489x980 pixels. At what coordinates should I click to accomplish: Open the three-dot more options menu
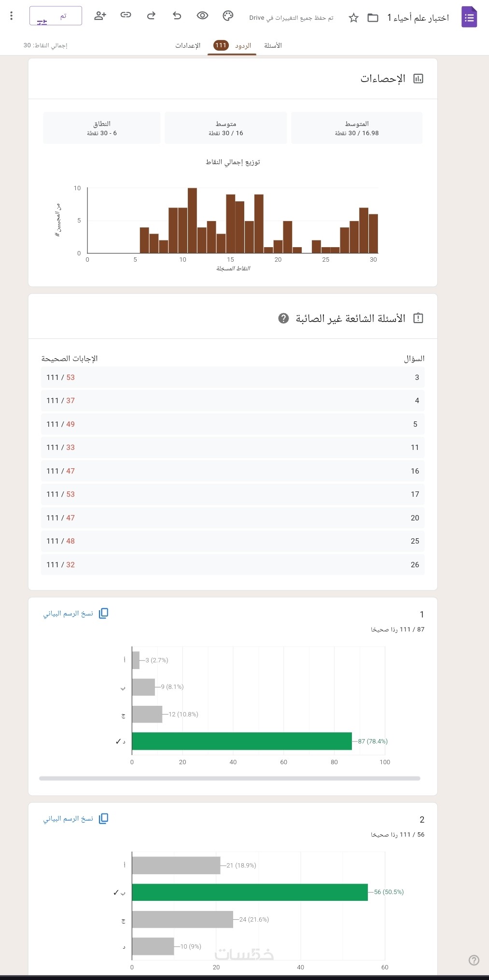[12, 16]
